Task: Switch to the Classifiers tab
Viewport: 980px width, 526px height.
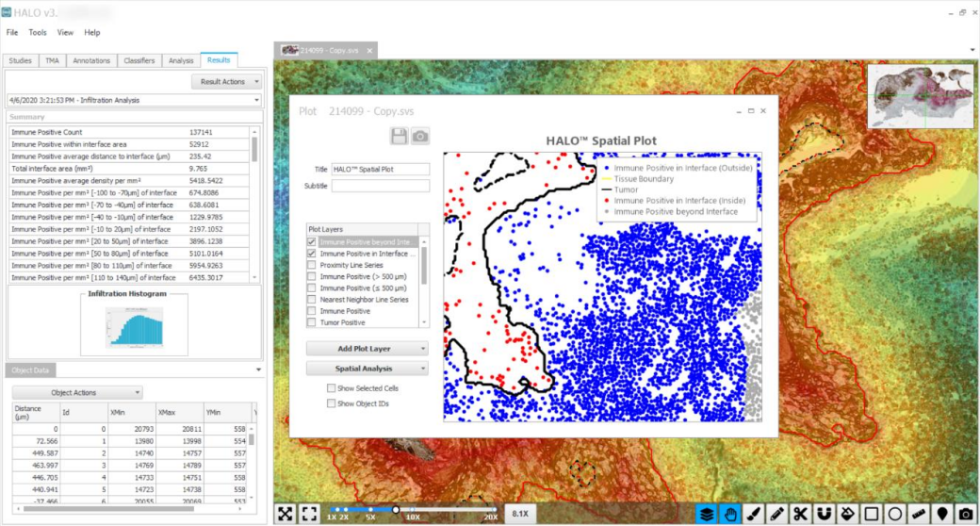Action: point(139,60)
